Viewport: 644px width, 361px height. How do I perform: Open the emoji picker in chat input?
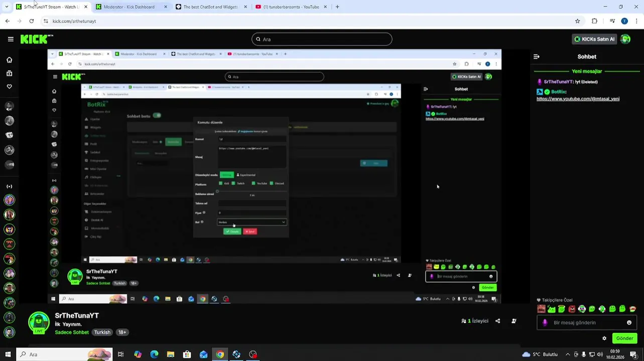[x=629, y=322]
